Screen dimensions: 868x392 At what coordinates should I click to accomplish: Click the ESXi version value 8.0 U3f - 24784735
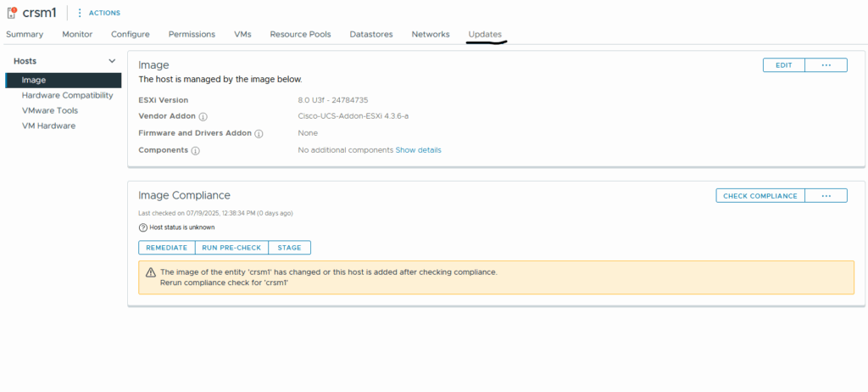click(332, 100)
